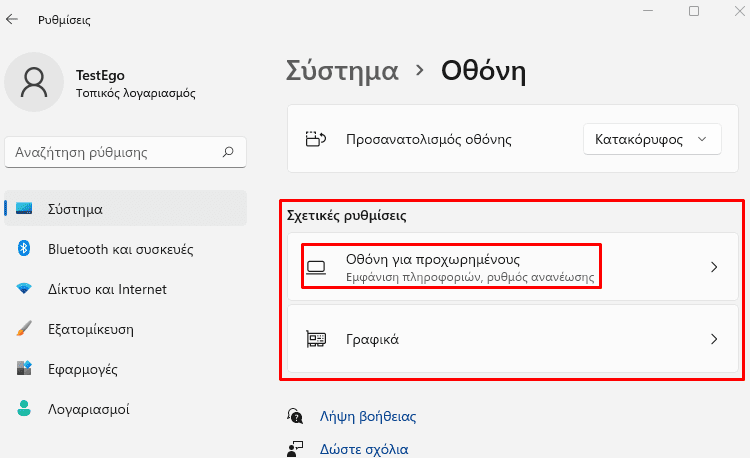Click the Λήψη βοήθειας headset icon

[x=295, y=416]
